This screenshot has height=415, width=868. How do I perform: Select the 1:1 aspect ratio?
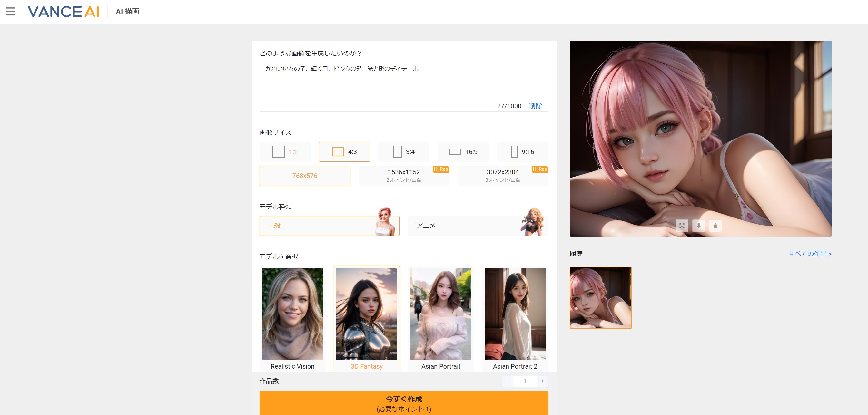pyautogui.click(x=285, y=151)
